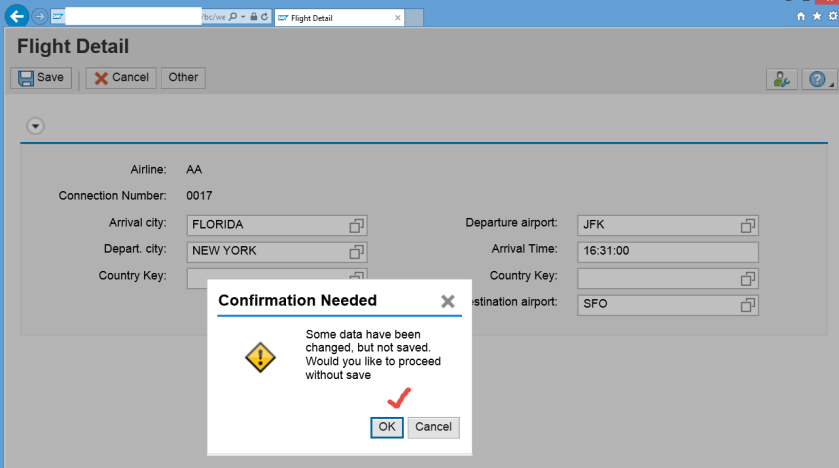Open value help for Destination airport SFO
The height and width of the screenshot is (468, 839).
(x=748, y=304)
